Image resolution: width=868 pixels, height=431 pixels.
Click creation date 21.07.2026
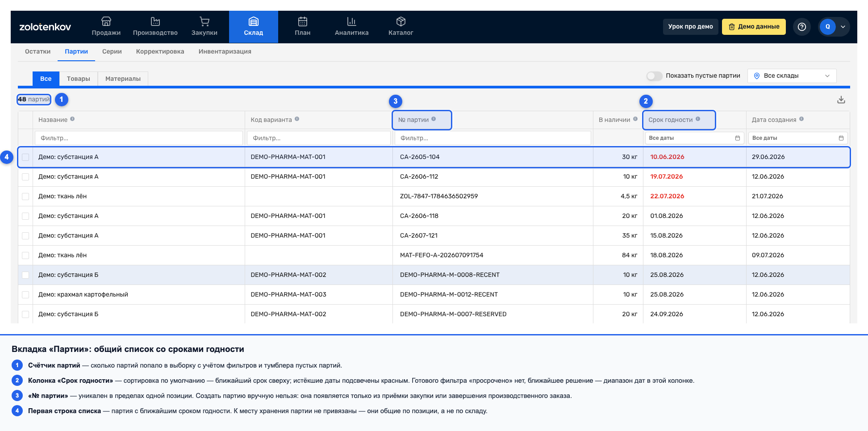click(x=767, y=197)
